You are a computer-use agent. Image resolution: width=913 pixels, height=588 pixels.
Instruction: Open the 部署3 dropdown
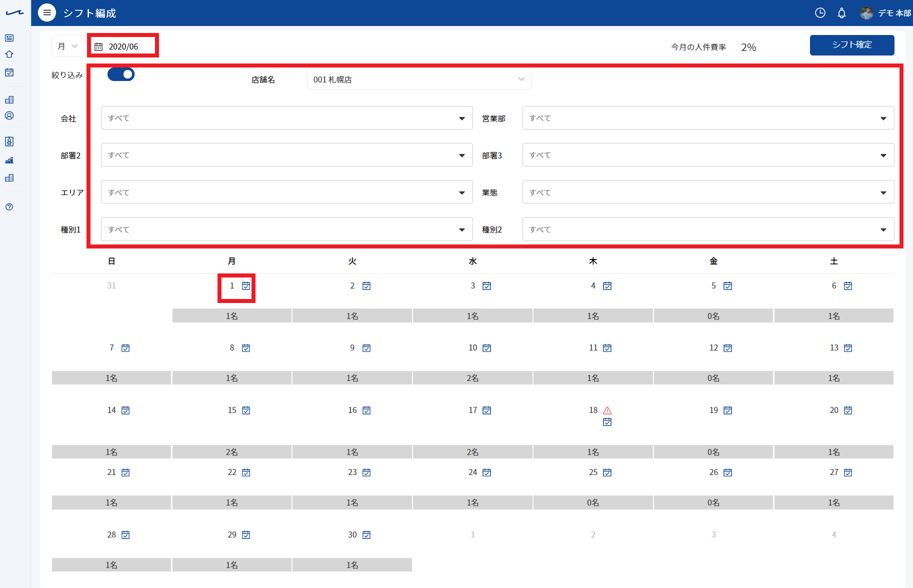pos(708,155)
